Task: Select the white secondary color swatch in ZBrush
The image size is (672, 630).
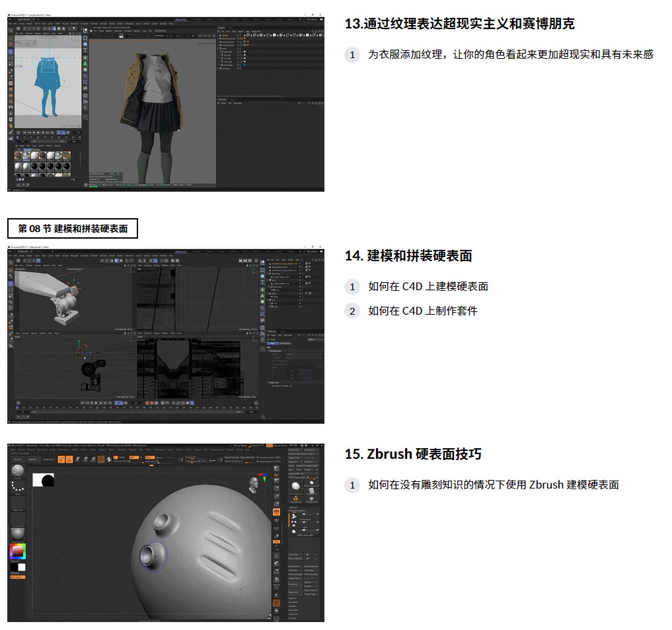Action: coord(22,567)
